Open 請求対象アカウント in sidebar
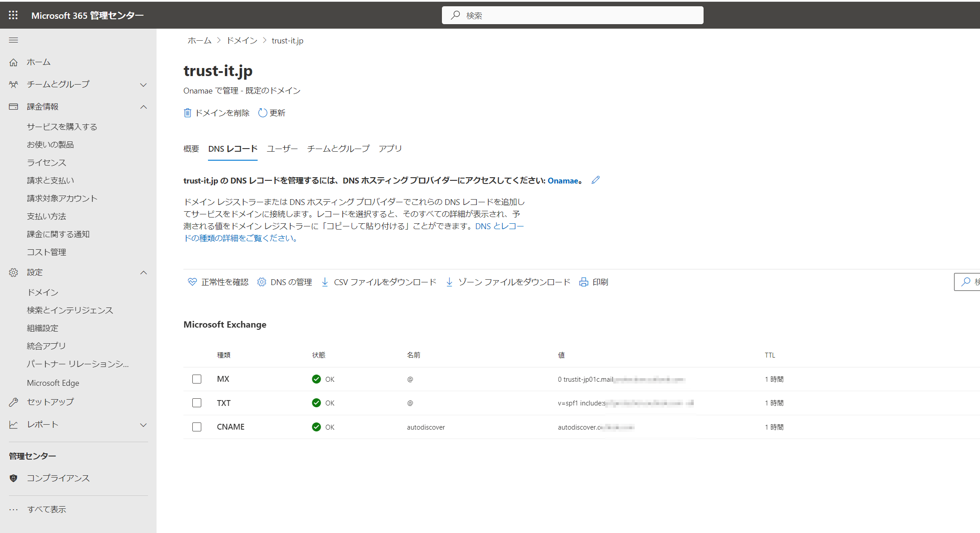980x533 pixels. [x=62, y=198]
